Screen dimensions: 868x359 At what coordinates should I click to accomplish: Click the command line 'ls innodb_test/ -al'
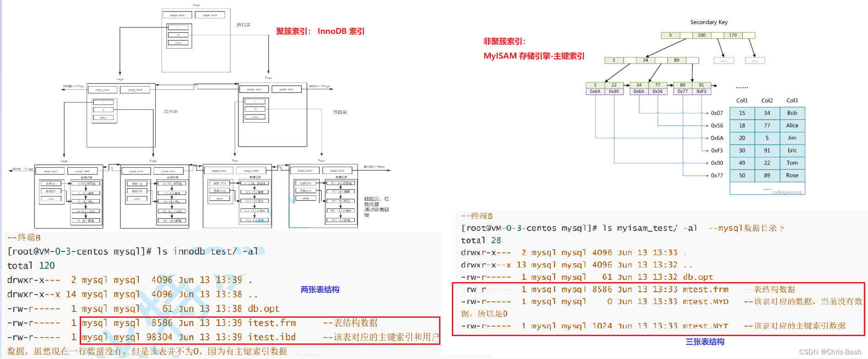(208, 251)
